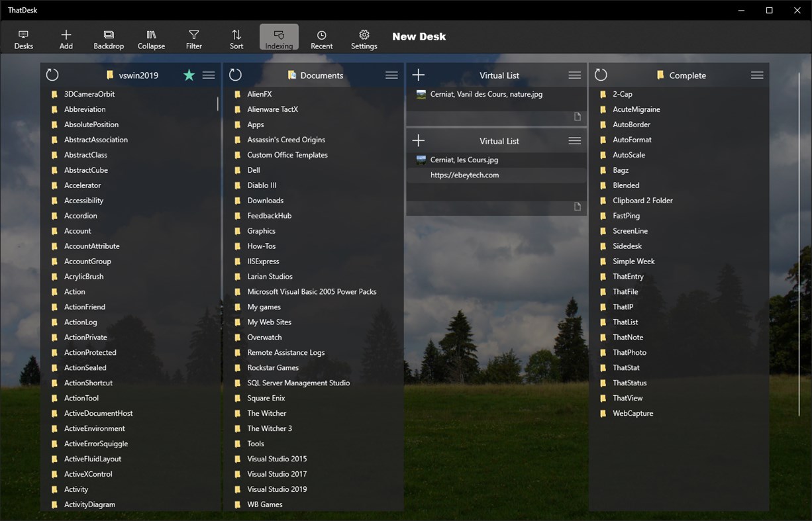Click the Add icon in the toolbar
This screenshot has height=521, width=812.
point(66,38)
